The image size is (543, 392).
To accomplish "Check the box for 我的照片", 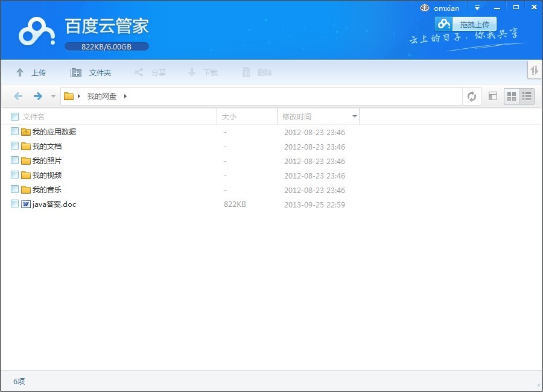I will click(14, 160).
